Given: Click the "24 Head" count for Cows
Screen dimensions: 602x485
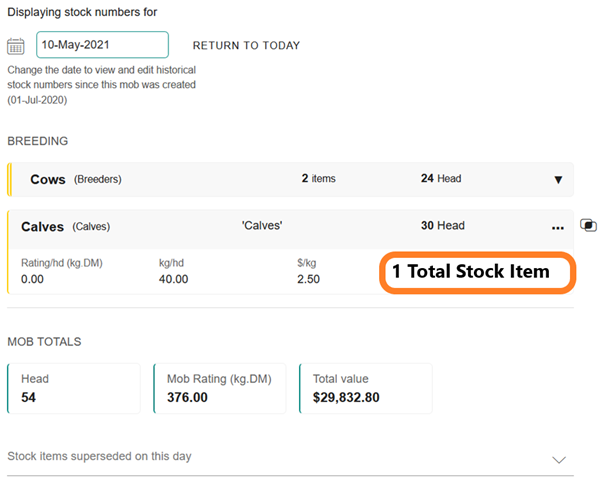Looking at the screenshot, I should point(441,179).
